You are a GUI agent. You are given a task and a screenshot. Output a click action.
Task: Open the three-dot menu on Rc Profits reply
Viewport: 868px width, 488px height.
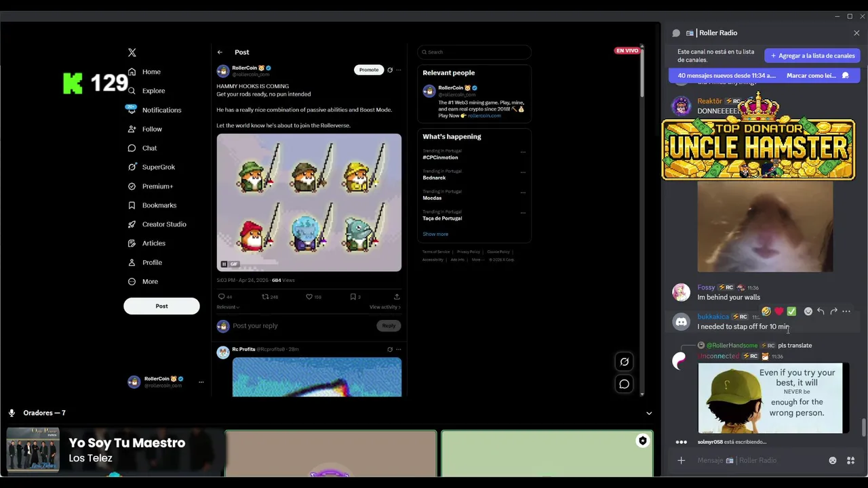pyautogui.click(x=398, y=350)
